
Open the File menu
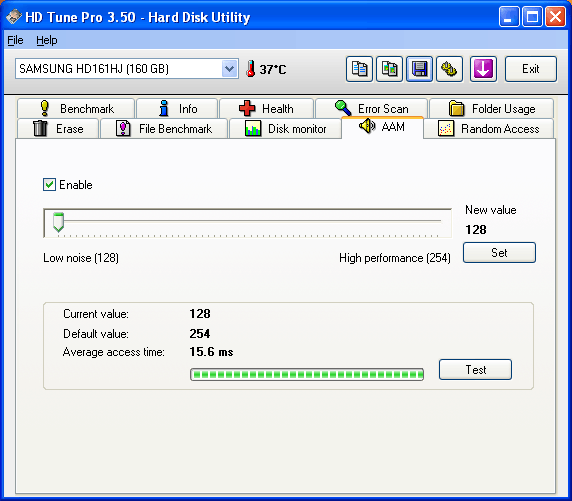pos(15,40)
